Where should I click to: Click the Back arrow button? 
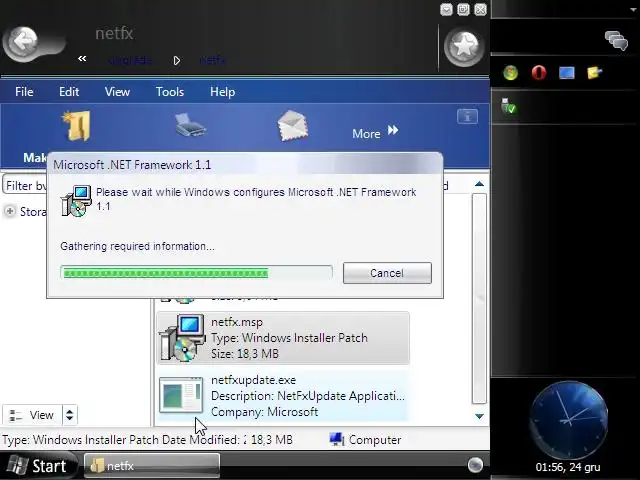point(22,44)
